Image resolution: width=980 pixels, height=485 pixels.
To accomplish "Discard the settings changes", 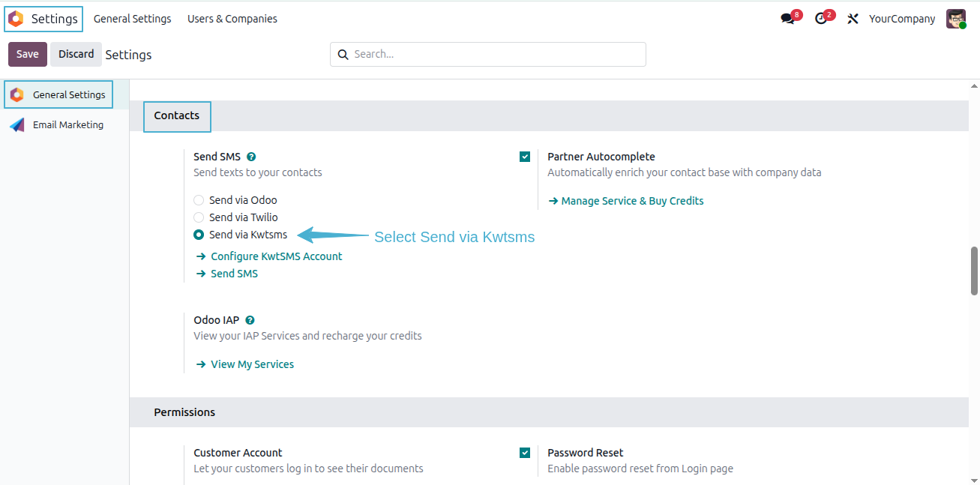I will (x=76, y=54).
